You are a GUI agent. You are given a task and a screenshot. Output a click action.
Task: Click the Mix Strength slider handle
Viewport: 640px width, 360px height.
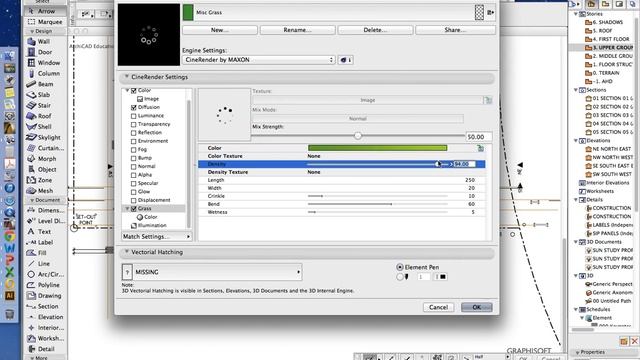358,136
